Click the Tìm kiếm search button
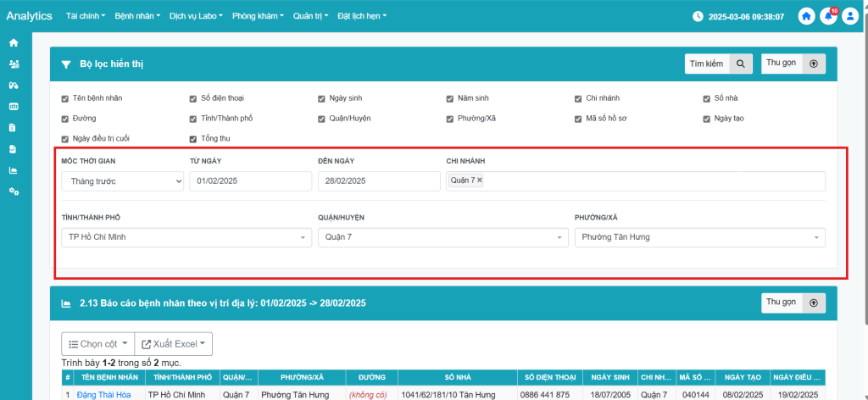This screenshot has height=400, width=868. pyautogui.click(x=718, y=64)
